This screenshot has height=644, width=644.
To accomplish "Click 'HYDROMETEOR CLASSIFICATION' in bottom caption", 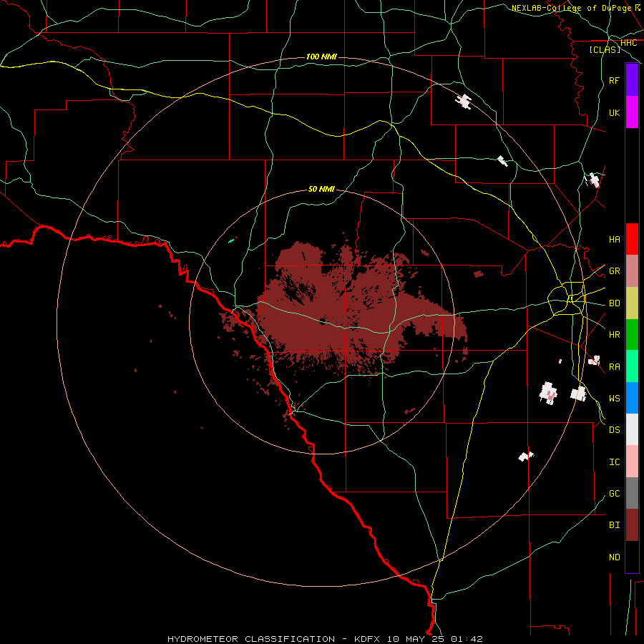I will click(251, 639).
